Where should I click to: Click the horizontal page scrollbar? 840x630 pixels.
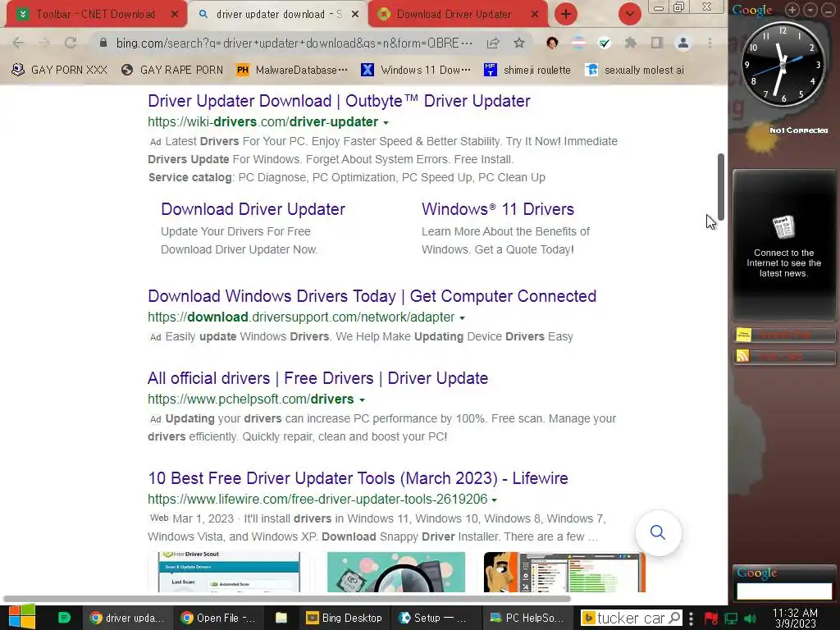(x=286, y=599)
